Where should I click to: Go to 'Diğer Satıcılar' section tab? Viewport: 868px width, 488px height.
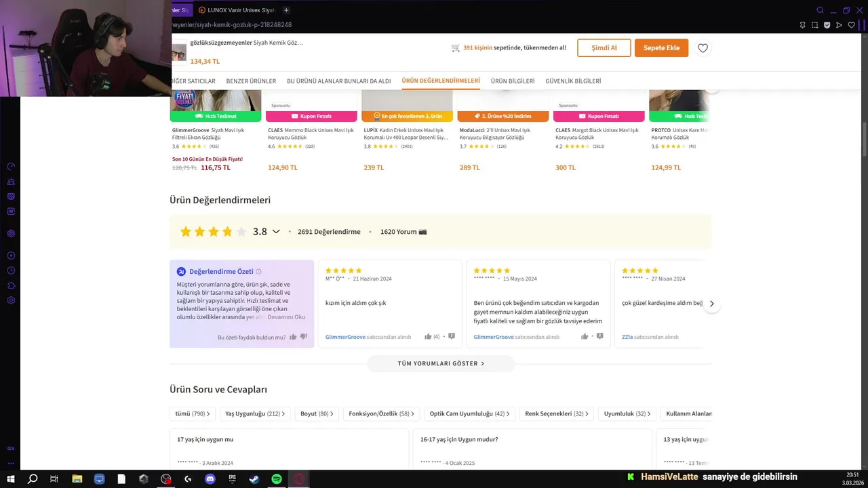point(193,81)
